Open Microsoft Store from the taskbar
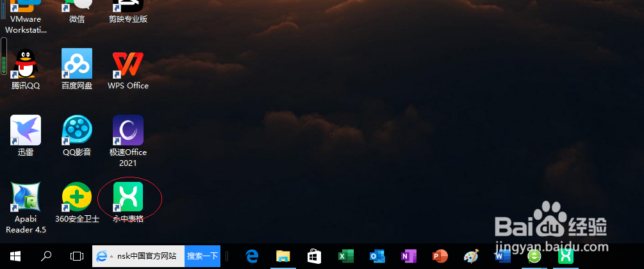 pyautogui.click(x=314, y=257)
